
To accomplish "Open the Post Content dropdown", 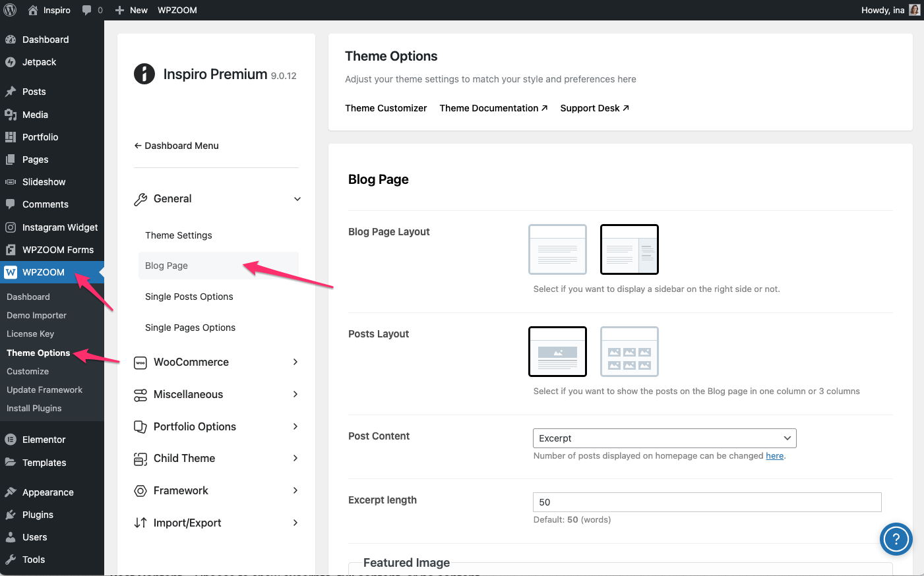I will pyautogui.click(x=664, y=438).
